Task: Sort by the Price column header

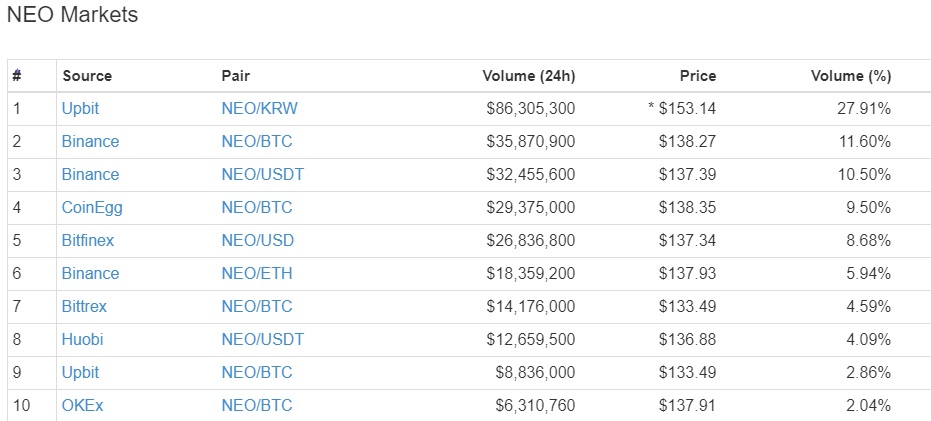Action: pos(698,76)
